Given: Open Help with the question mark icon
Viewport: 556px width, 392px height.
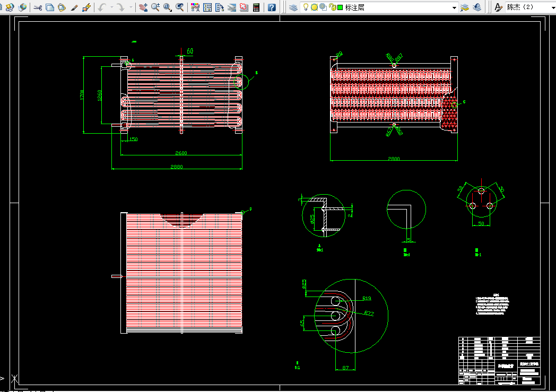Looking at the screenshot, I should 272,7.
